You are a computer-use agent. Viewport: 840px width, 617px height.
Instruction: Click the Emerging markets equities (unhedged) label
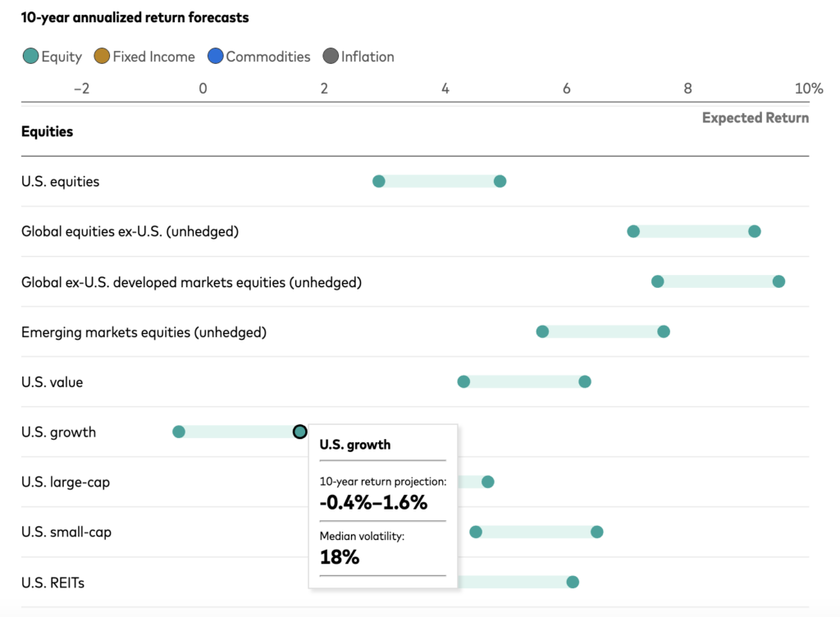pyautogui.click(x=144, y=332)
